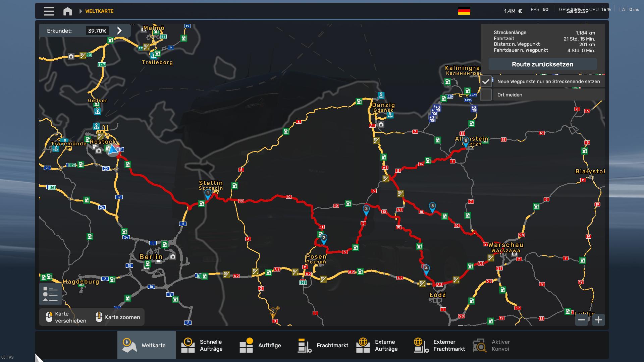644x362 pixels.
Task: Open the map legend icon
Action: pyautogui.click(x=50, y=294)
